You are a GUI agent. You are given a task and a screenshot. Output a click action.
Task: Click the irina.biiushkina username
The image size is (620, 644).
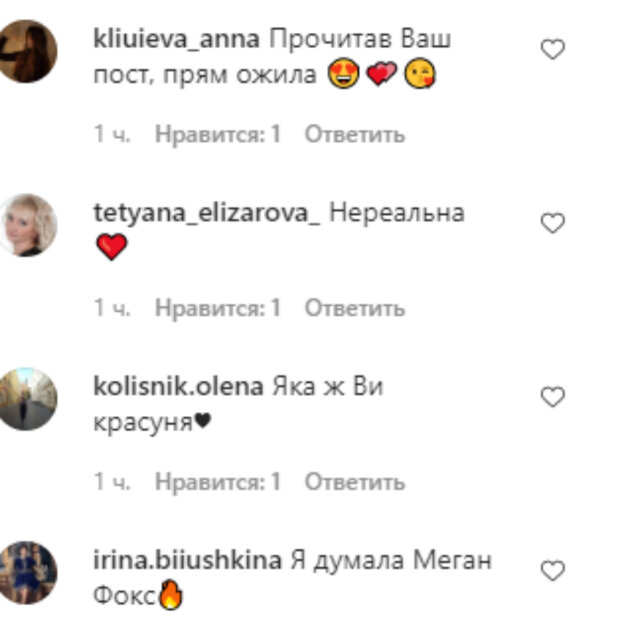[188, 560]
